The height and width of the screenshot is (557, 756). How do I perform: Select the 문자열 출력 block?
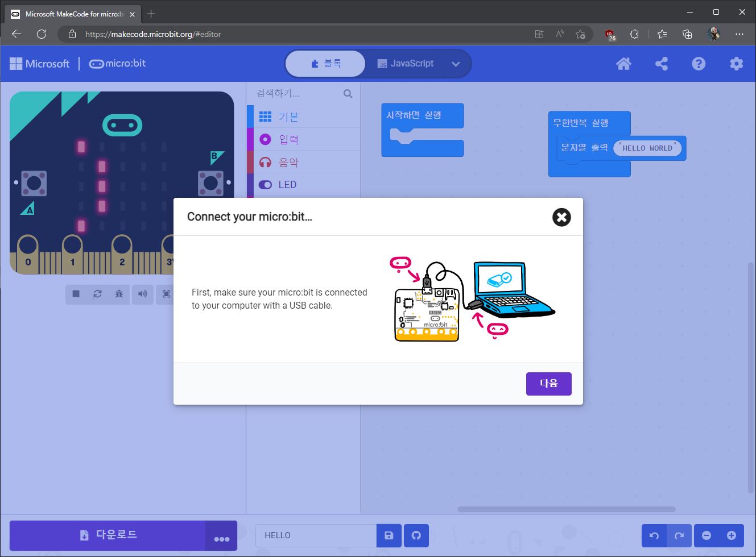coord(584,148)
